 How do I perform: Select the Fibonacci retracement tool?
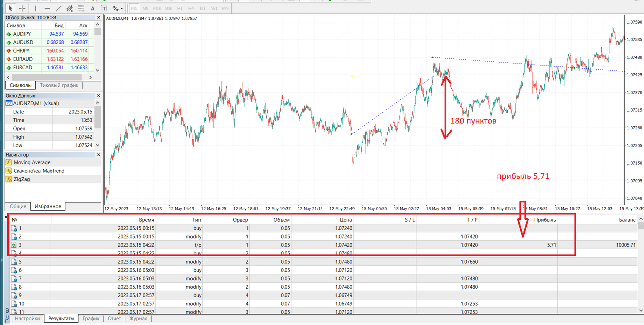[x=81, y=8]
